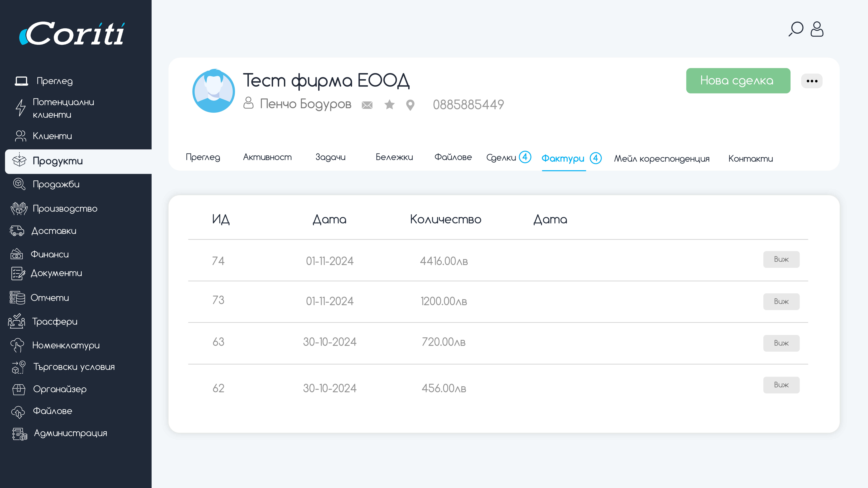Click the database icon for Отчети
The height and width of the screenshot is (488, 868).
click(17, 298)
